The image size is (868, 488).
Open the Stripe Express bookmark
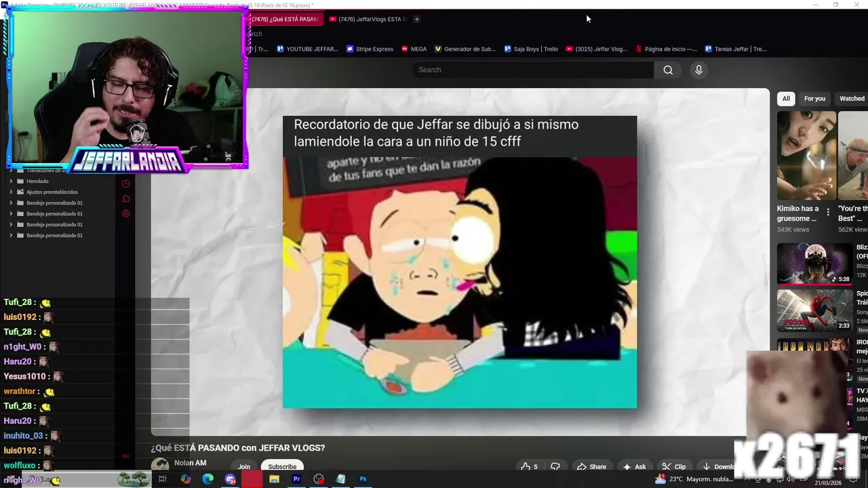click(x=370, y=49)
